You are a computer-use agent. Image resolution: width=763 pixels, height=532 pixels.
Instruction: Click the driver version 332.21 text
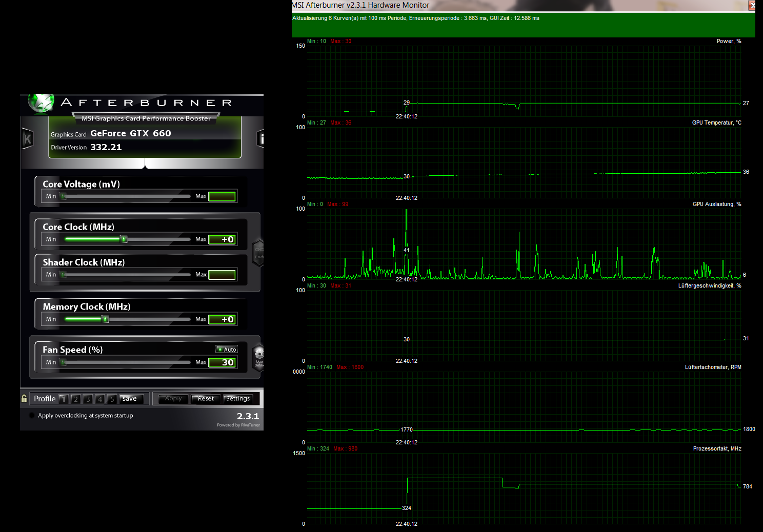106,147
